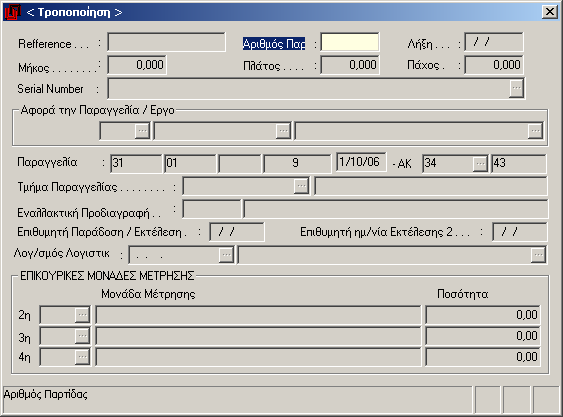The height and width of the screenshot is (417, 563).
Task: Click the date field 1/10/06
Action: pos(361,162)
